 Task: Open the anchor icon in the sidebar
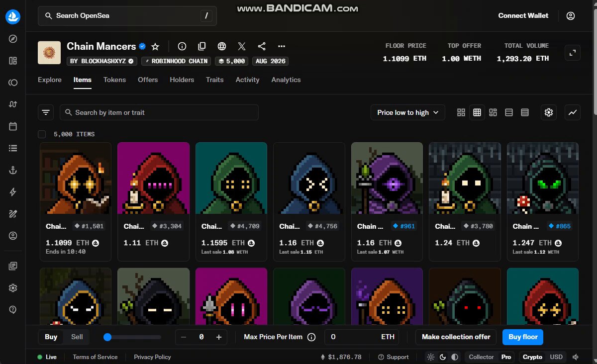[13, 170]
